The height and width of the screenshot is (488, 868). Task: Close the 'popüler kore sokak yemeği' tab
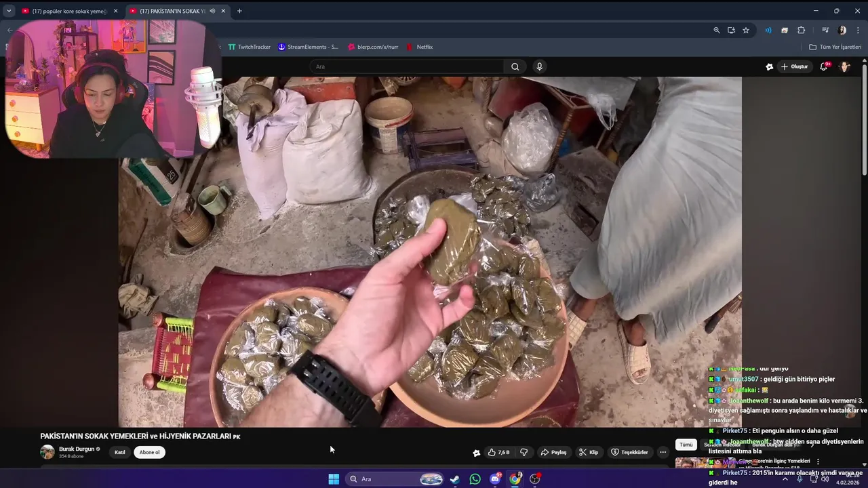[x=115, y=11]
